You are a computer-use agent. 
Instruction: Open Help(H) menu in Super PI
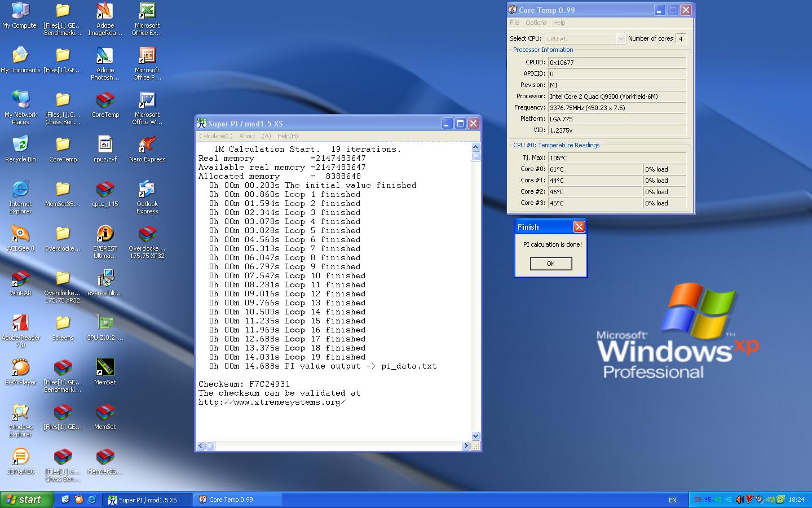pyautogui.click(x=288, y=136)
